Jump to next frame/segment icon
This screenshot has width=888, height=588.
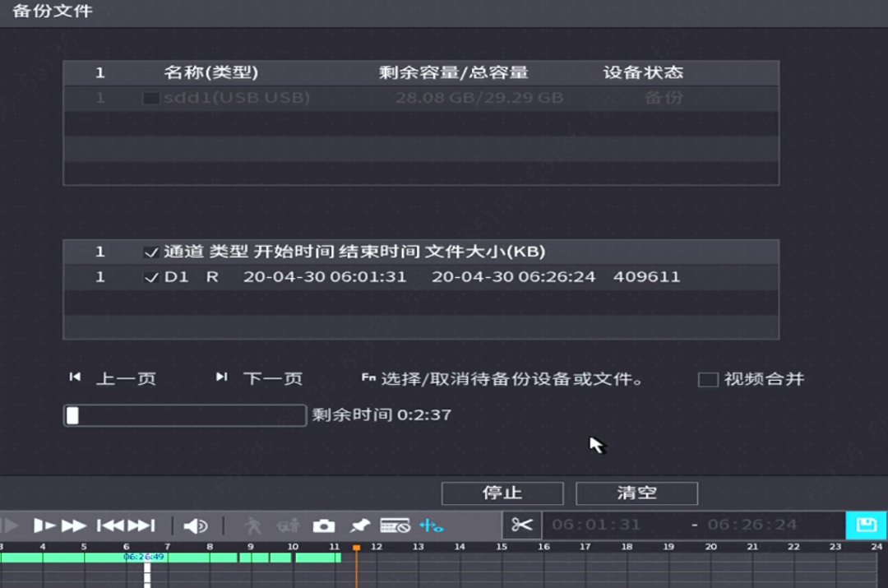(x=141, y=525)
